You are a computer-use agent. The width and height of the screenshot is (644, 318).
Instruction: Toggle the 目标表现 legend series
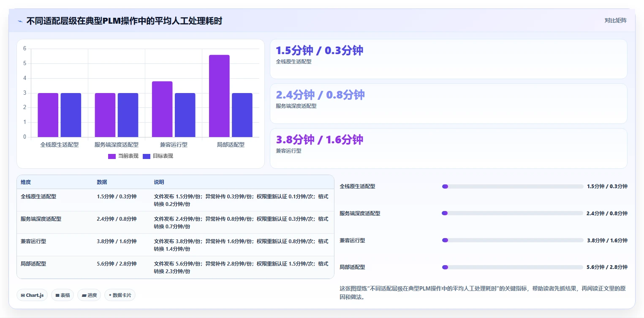click(158, 156)
